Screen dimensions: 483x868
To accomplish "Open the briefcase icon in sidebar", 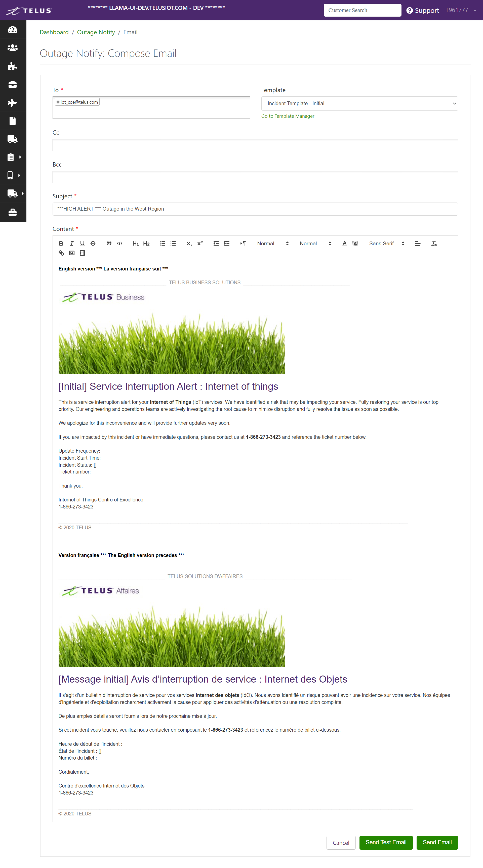I will click(13, 84).
